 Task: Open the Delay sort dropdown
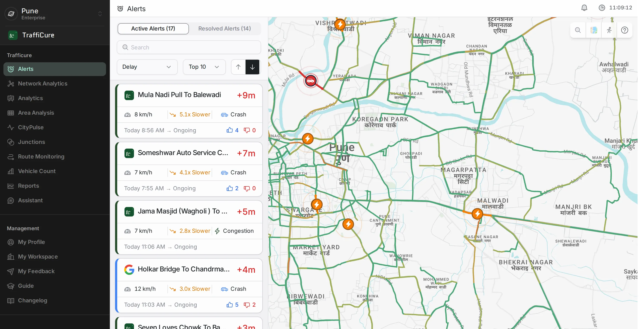(x=147, y=67)
